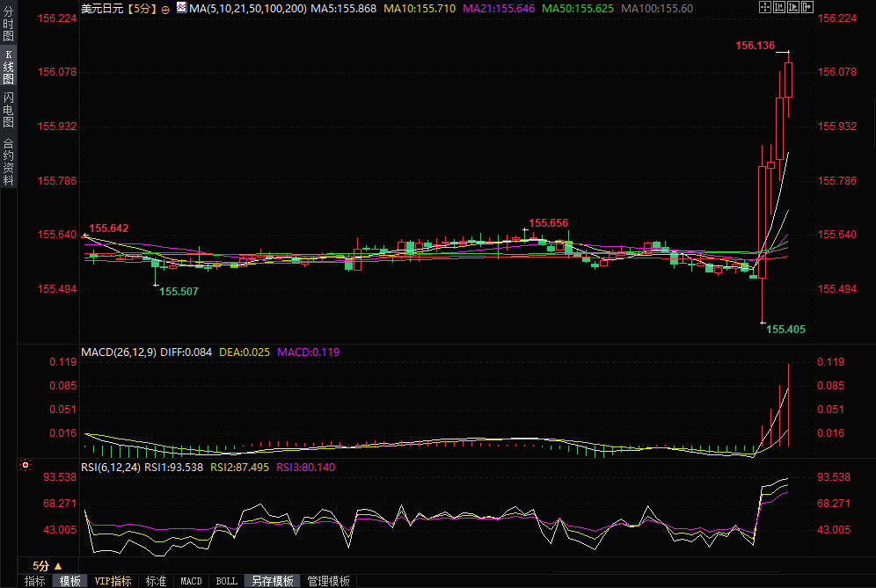The image size is (876, 588).
Task: Click the 【5分】 period label in chart title
Action: [141, 9]
